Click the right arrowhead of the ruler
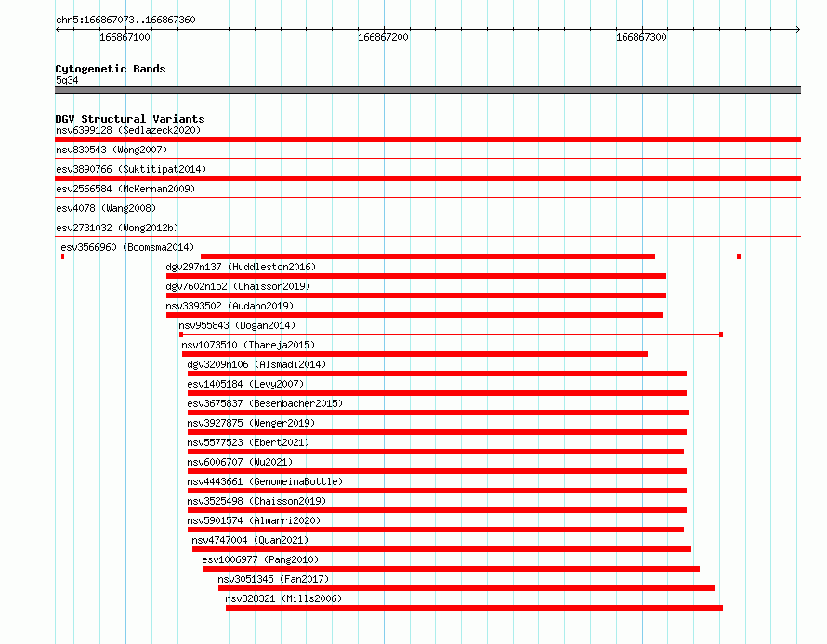Viewport: 827px width, 644px height. pos(798,30)
